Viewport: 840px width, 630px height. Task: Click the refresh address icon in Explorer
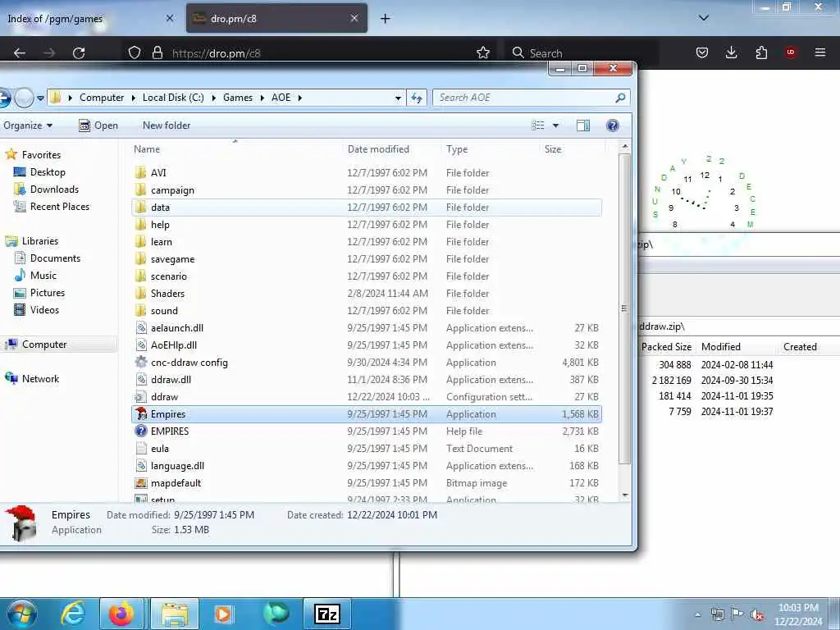[x=417, y=98]
